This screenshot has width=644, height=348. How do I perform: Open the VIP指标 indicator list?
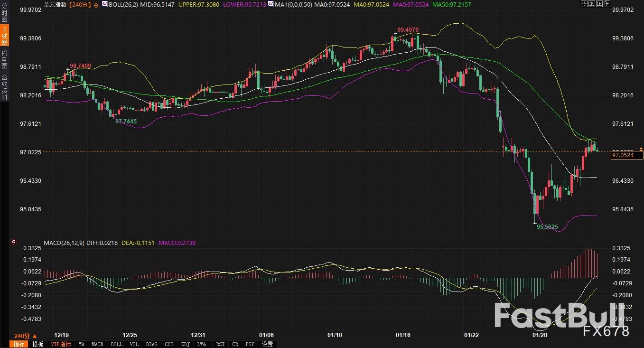tap(61, 344)
